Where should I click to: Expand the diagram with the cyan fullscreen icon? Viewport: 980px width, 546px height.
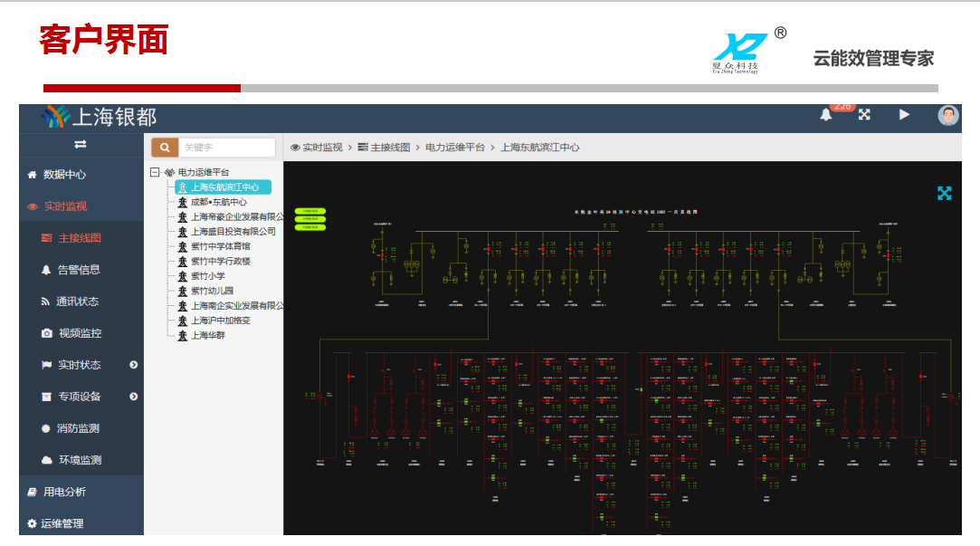945,193
